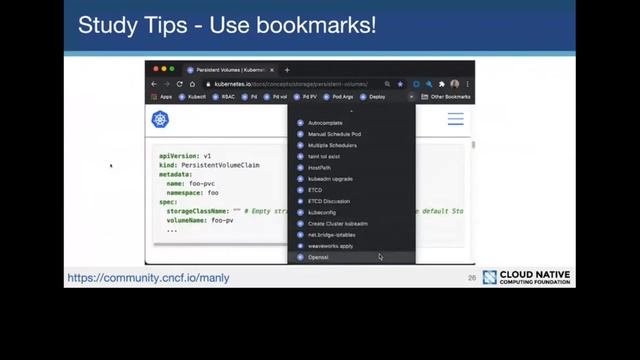Open the RBAC bookmark
Screen dimensions: 640x360
click(x=224, y=97)
